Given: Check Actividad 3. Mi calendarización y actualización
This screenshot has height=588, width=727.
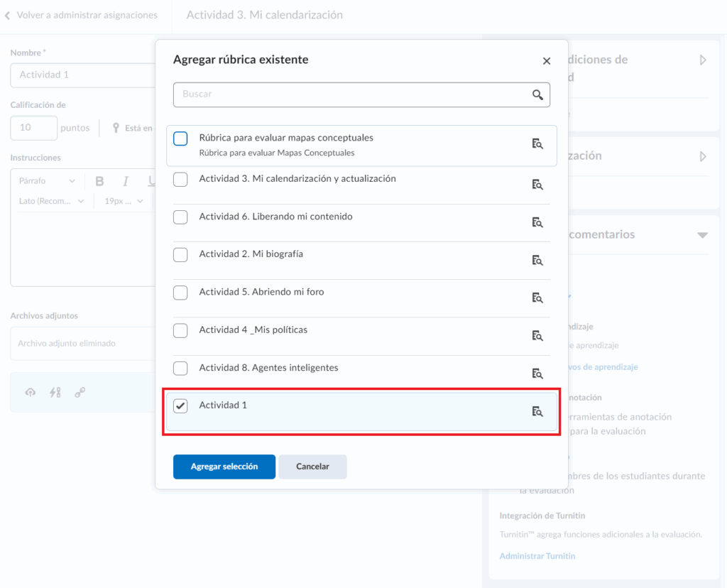Looking at the screenshot, I should (x=181, y=180).
